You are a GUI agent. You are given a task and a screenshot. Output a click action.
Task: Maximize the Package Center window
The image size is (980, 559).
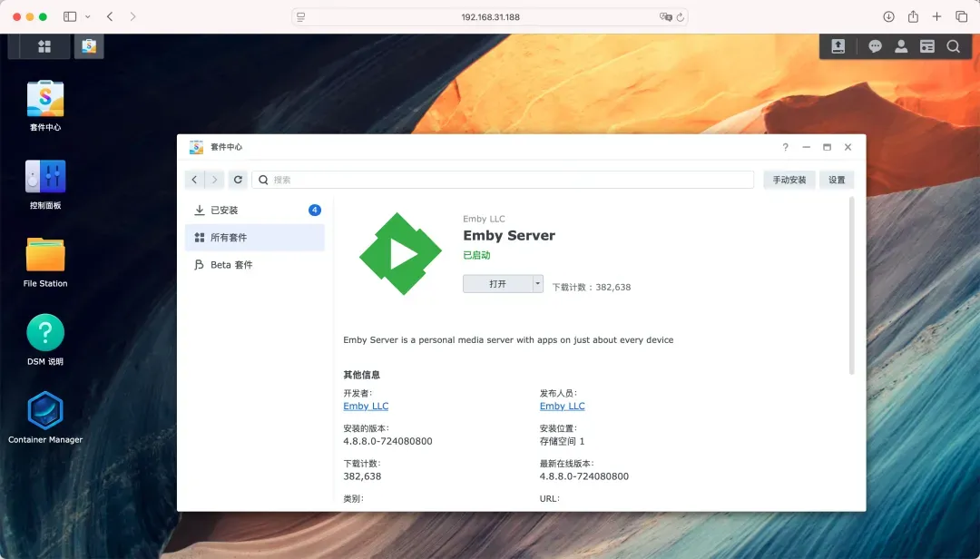point(827,147)
